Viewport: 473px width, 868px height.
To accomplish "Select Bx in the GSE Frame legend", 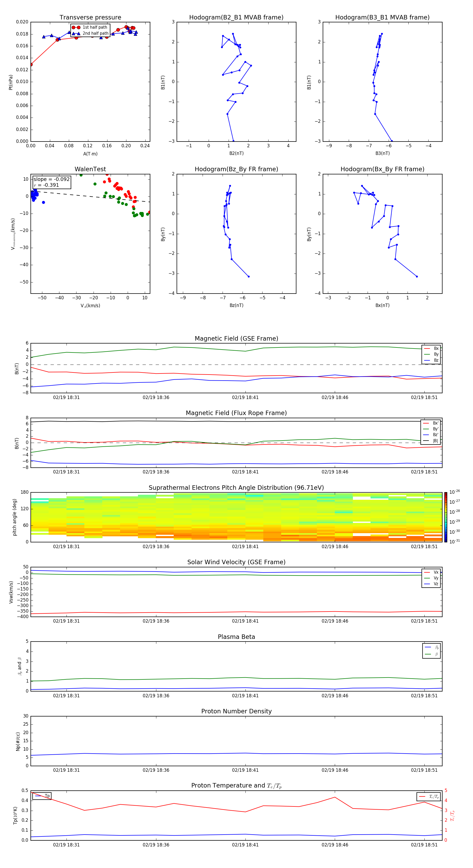I will pyautogui.click(x=431, y=349).
